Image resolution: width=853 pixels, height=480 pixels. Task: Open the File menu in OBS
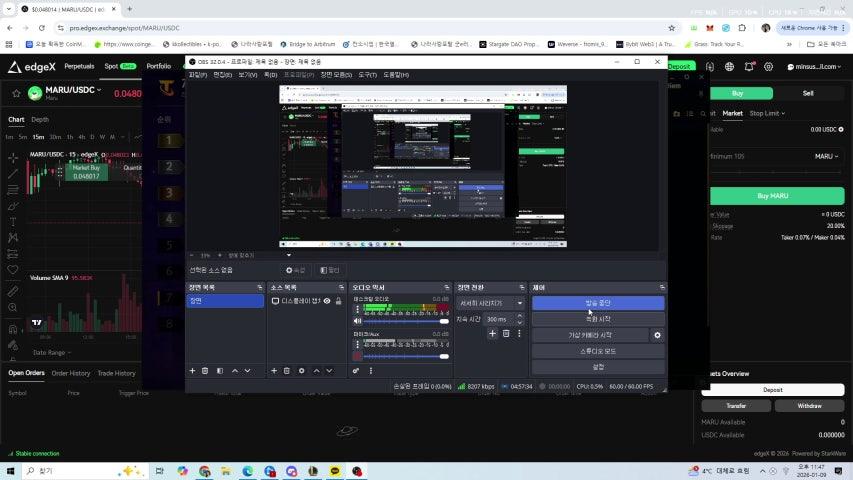coord(198,75)
